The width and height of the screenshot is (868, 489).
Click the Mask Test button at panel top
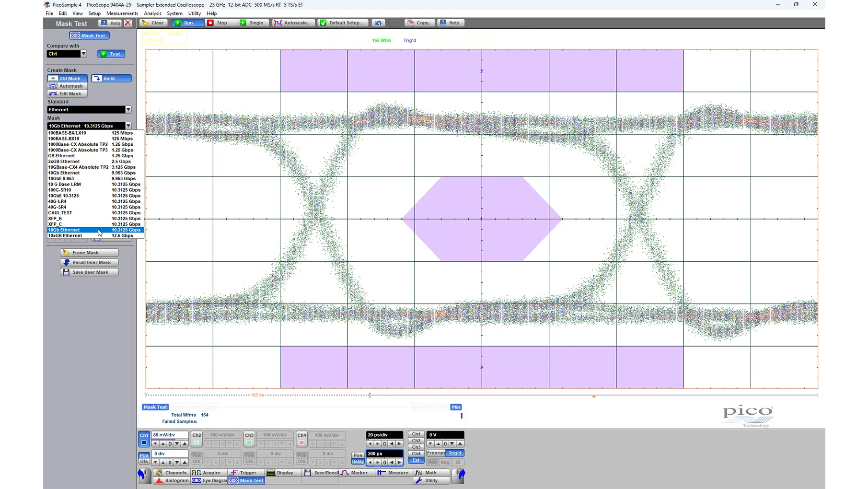(89, 35)
